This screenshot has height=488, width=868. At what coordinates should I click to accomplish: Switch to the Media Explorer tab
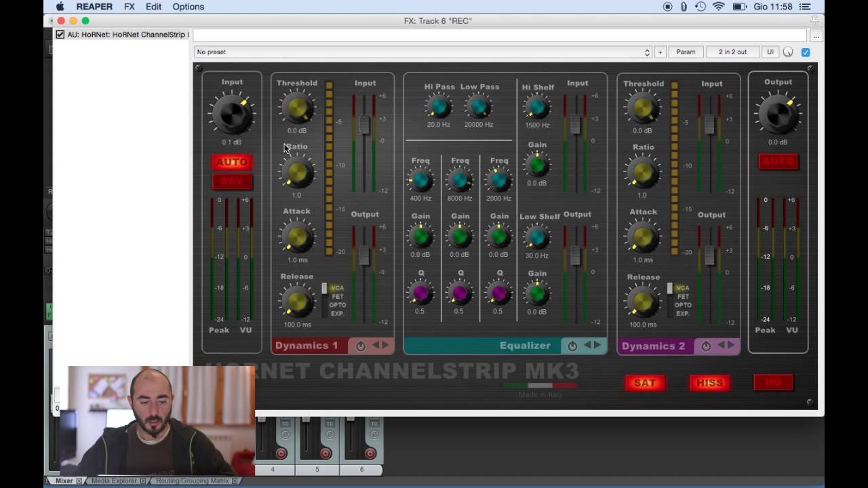[x=114, y=481]
